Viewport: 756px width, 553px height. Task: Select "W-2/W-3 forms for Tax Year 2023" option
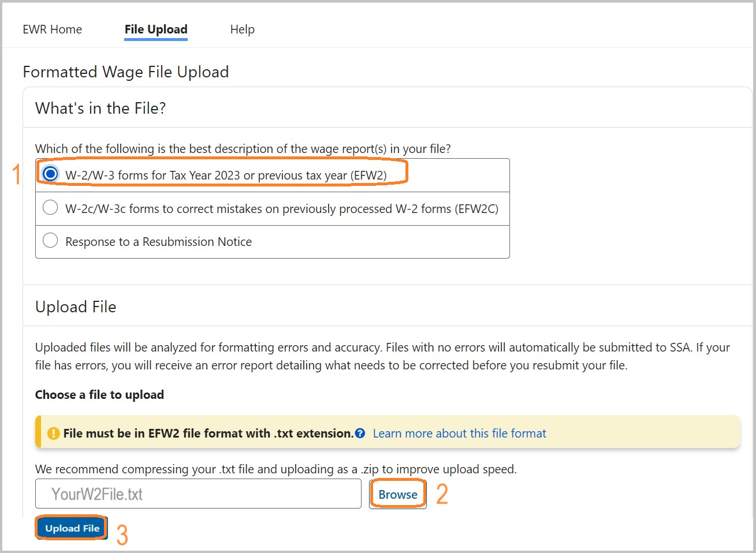pos(50,174)
